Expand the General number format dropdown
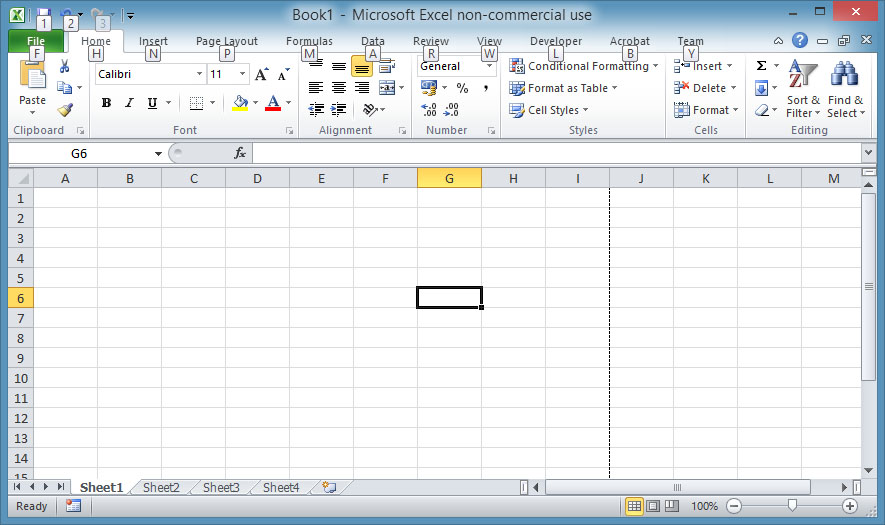Image resolution: width=885 pixels, height=525 pixels. (489, 66)
